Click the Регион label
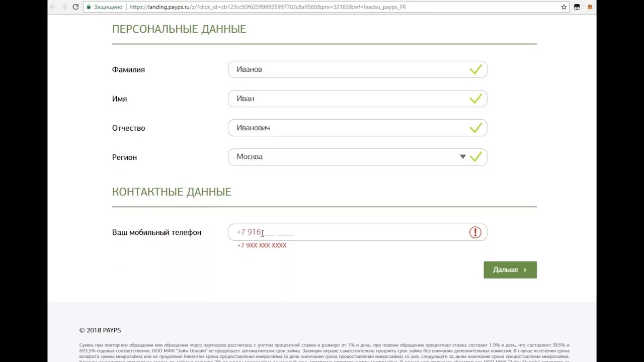The width and height of the screenshot is (644, 362). 124,157
